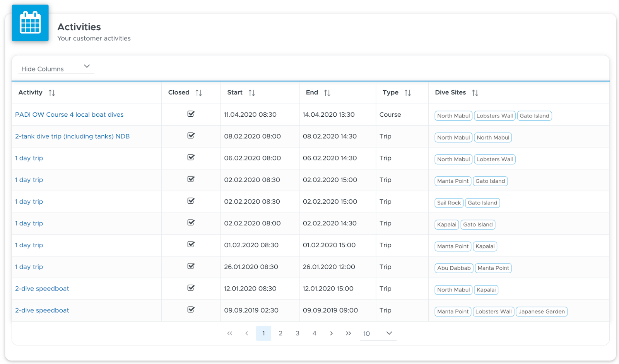619x364 pixels.
Task: Sort by Dive Sites arrows
Action: pyautogui.click(x=475, y=93)
